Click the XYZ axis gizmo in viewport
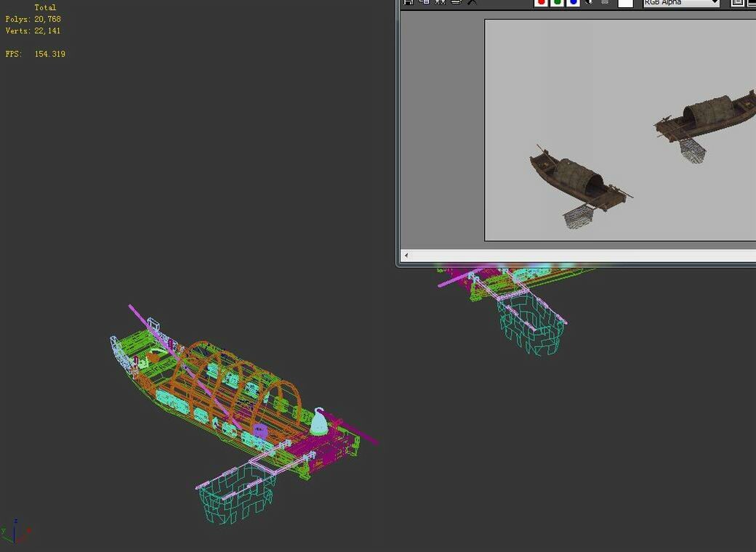The width and height of the screenshot is (756, 552). (15, 532)
